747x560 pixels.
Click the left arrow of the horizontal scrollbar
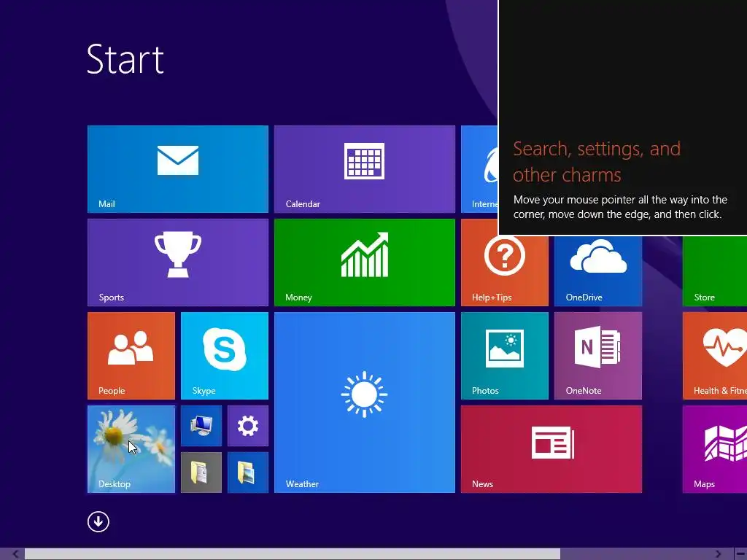coord(15,554)
